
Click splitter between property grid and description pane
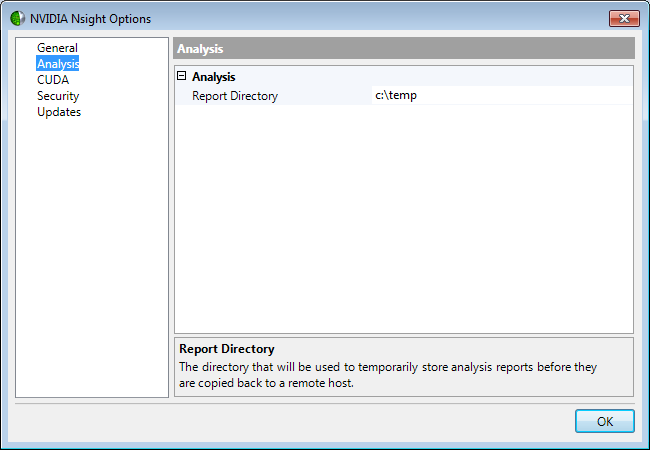tap(404, 335)
